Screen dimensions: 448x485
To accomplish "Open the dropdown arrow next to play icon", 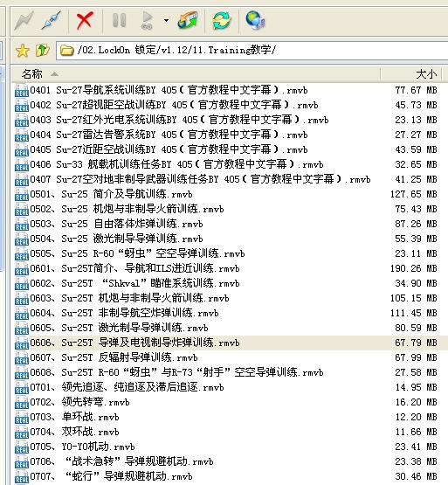I will 166,21.
